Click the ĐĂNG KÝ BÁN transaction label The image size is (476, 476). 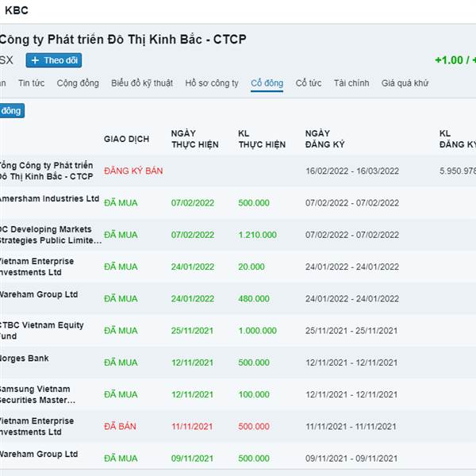click(133, 171)
